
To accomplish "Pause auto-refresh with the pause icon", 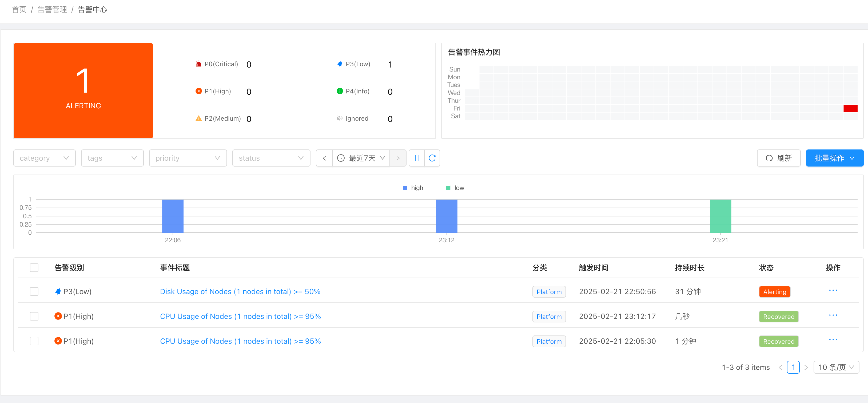I will 416,158.
